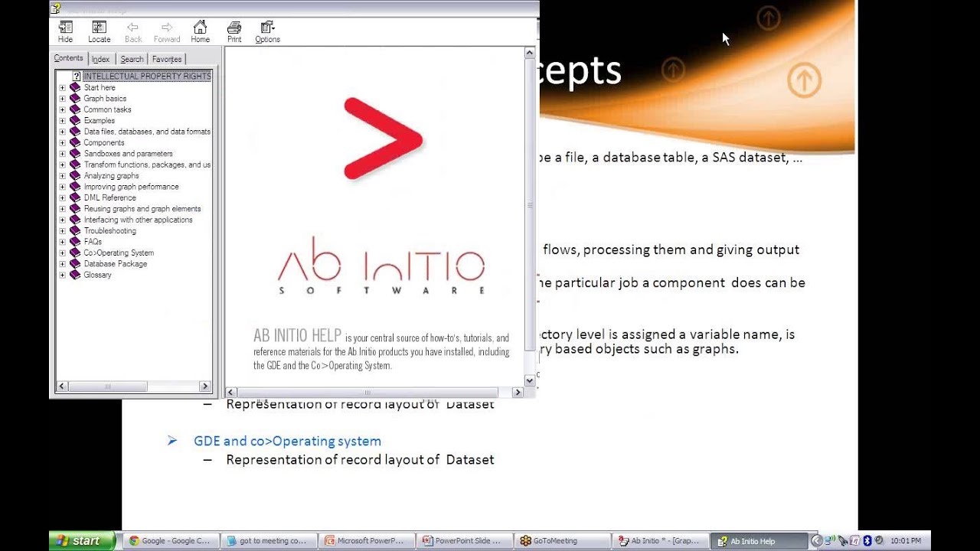The width and height of the screenshot is (980, 551).
Task: Click the Bluetooth tray icon
Action: (x=867, y=541)
